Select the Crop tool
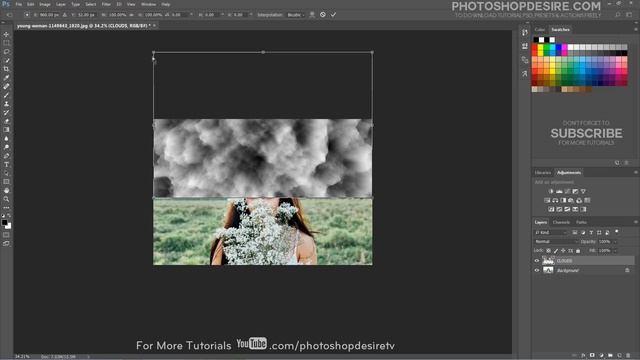 pyautogui.click(x=6, y=69)
